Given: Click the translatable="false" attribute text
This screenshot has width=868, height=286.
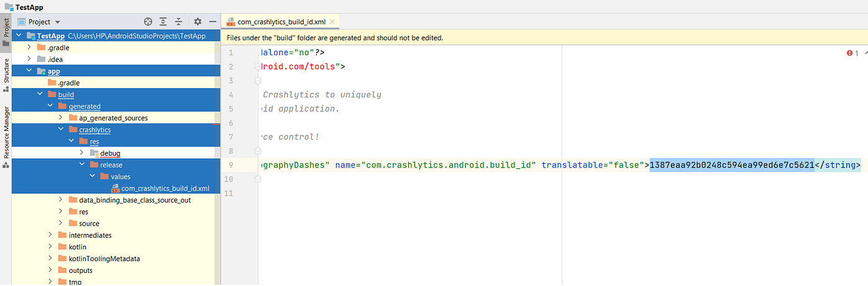Looking at the screenshot, I should [593, 165].
